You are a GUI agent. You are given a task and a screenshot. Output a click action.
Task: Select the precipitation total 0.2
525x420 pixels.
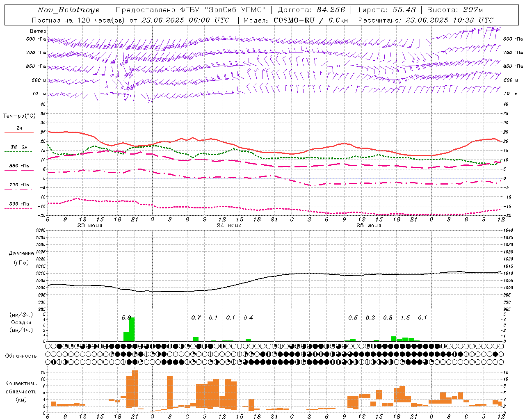click(x=370, y=317)
